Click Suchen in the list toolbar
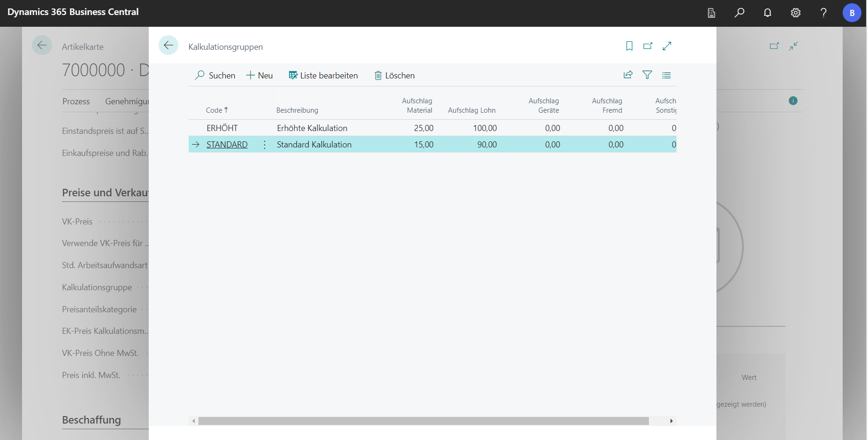This screenshot has height=440, width=868. coord(215,76)
